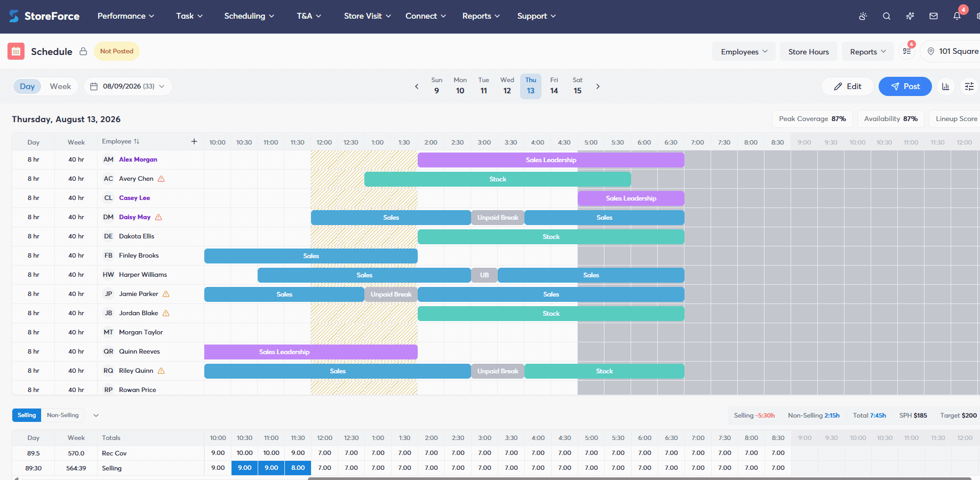Go to next week arrow
Viewport: 980px width, 480px height.
597,86
